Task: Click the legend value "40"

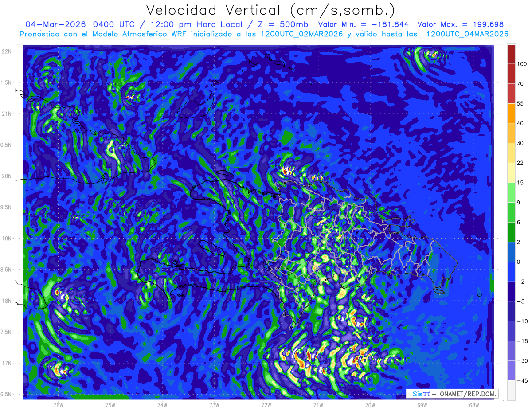Action: coord(520,123)
